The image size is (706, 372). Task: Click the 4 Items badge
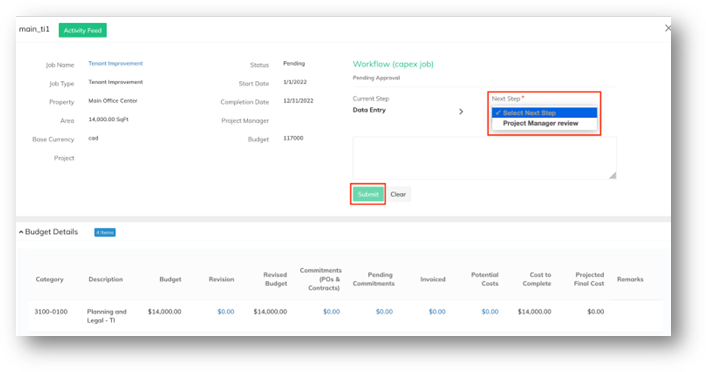(105, 232)
